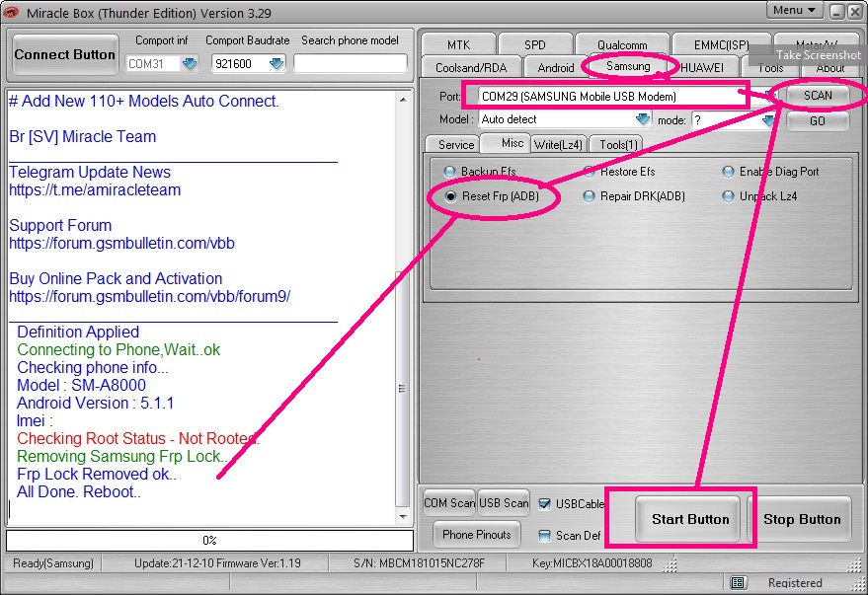Click the Miracle Box app logo icon
Viewport: 868px width, 595px height.
pyautogui.click(x=11, y=12)
